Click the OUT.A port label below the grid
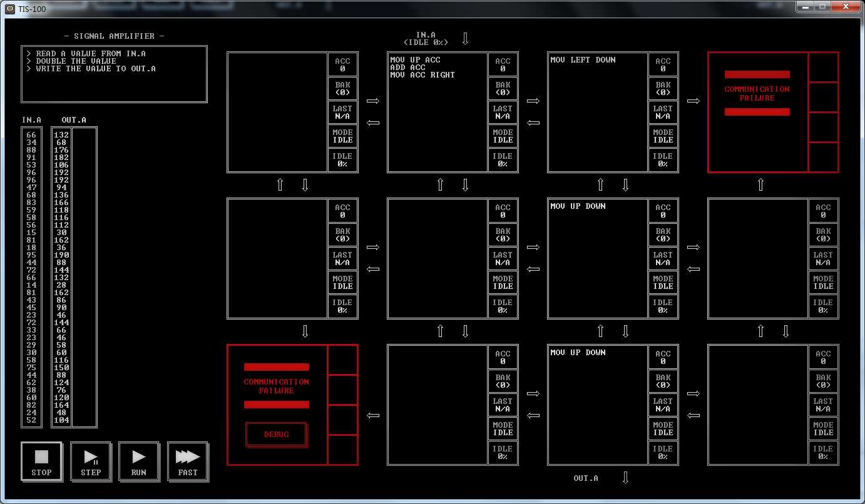Image resolution: width=865 pixels, height=504 pixels. pyautogui.click(x=586, y=478)
